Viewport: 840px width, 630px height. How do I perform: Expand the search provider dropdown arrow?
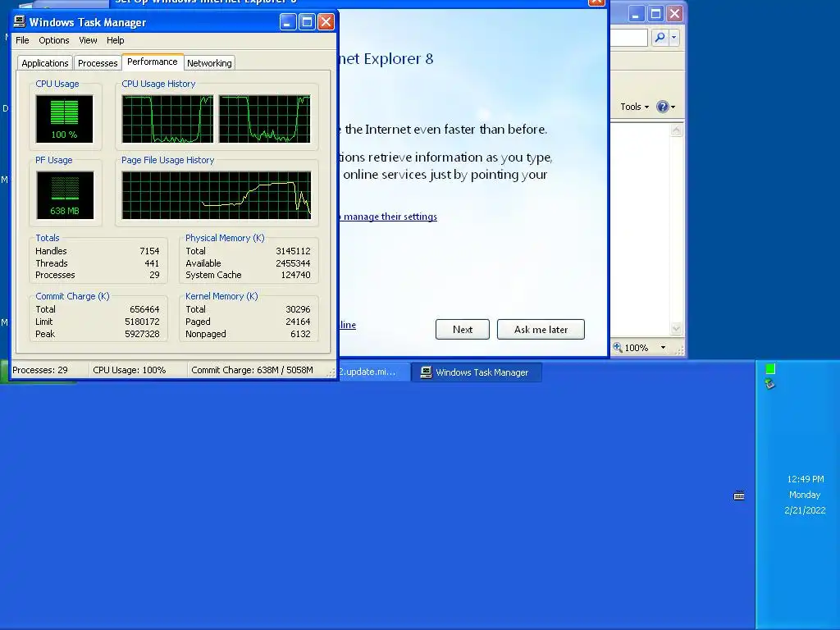click(674, 37)
